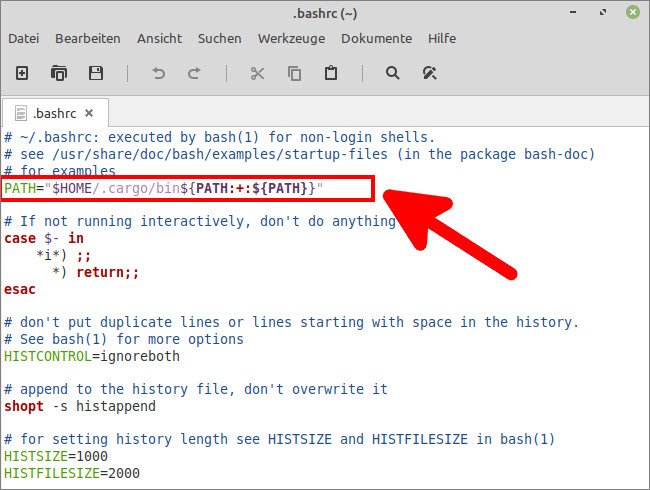This screenshot has height=490, width=650.
Task: Click comment 'If not running interactively'
Action: point(200,221)
